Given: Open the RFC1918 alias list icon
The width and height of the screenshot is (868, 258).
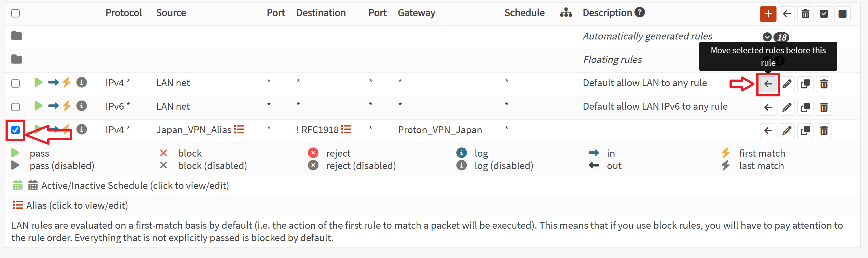Looking at the screenshot, I should [346, 129].
